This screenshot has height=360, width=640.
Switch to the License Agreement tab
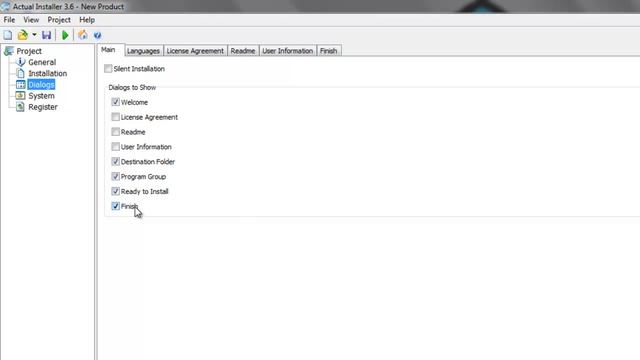[x=195, y=51]
